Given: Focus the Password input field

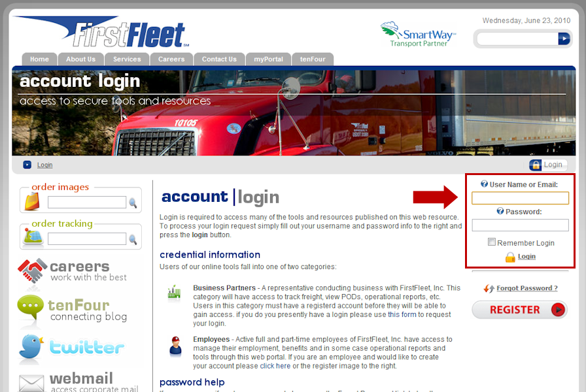Looking at the screenshot, I should [x=520, y=225].
